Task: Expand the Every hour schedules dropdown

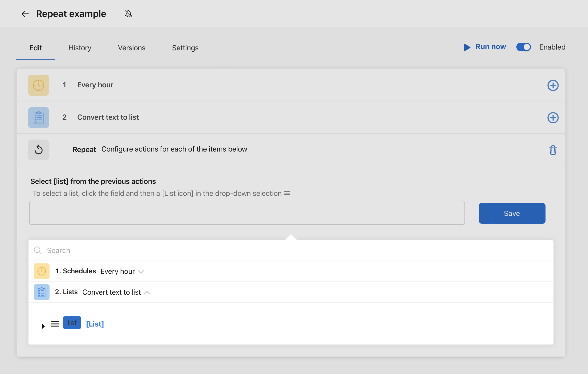Action: (x=141, y=272)
